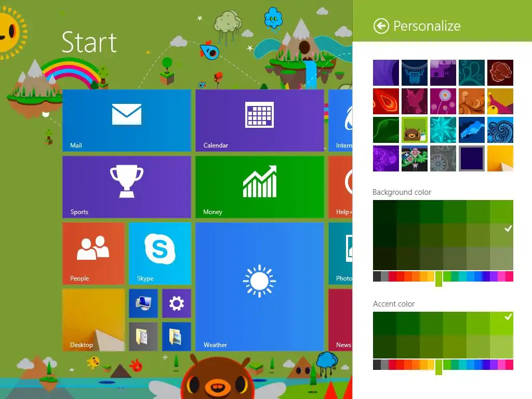Go back from the Personalize panel
Screen dimensions: 532x399
point(381,26)
